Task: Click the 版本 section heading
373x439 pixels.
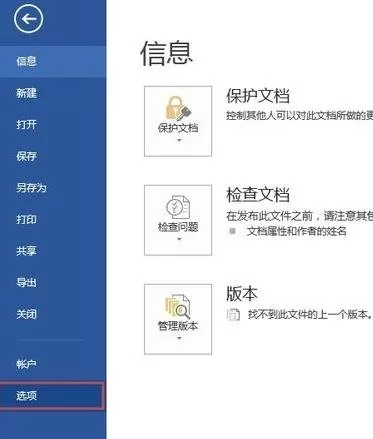Action: coord(242,294)
